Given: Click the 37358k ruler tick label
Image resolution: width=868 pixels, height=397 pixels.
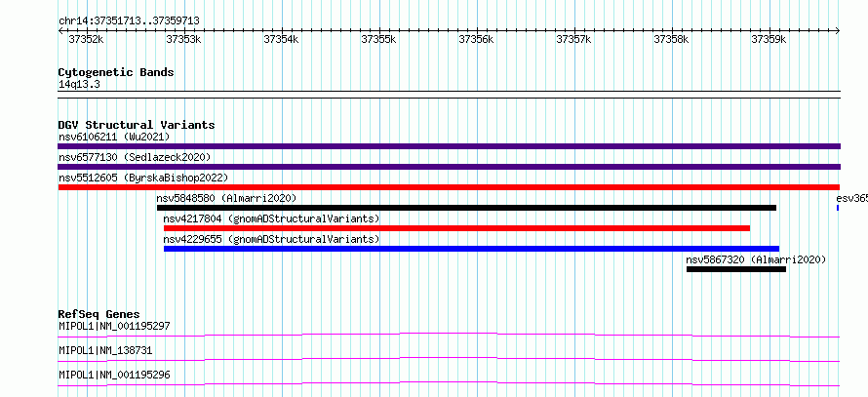Looking at the screenshot, I should tap(672, 39).
